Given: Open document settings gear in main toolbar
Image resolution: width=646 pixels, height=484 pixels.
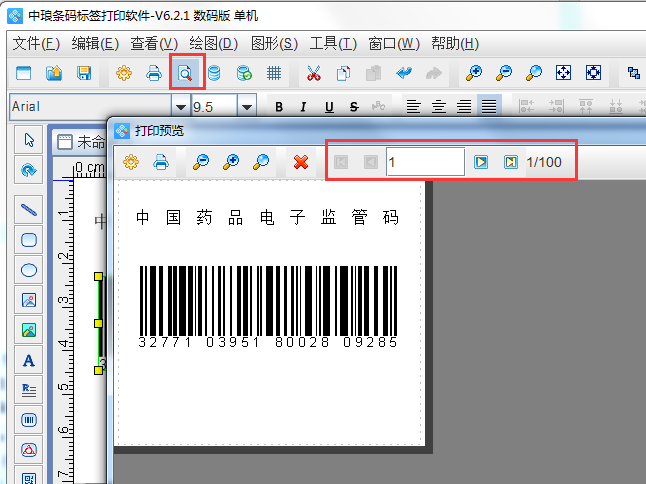Looking at the screenshot, I should tap(124, 73).
